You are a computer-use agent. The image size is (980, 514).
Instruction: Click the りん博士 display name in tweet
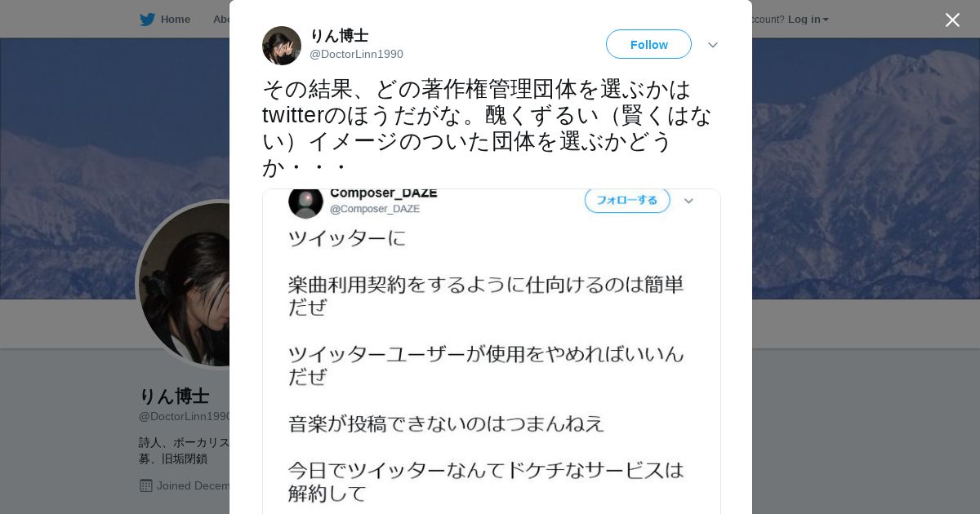(x=339, y=36)
